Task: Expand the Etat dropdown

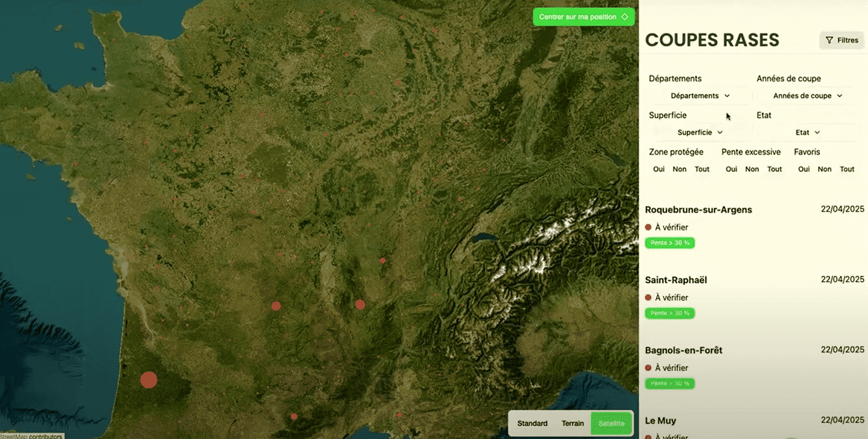Action: (807, 132)
